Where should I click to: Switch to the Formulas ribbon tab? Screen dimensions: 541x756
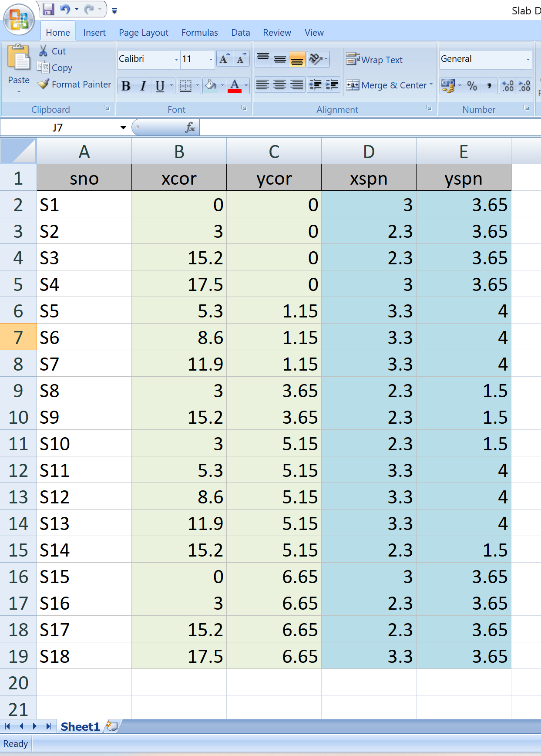click(x=199, y=33)
